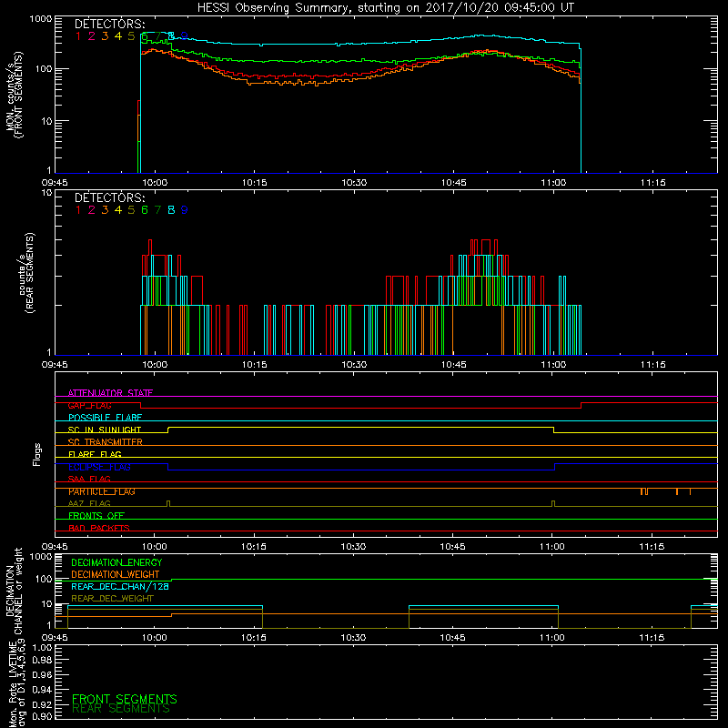Click the ATTENUATOR_STATE flag label
The height and width of the screenshot is (728, 728).
tap(110, 393)
